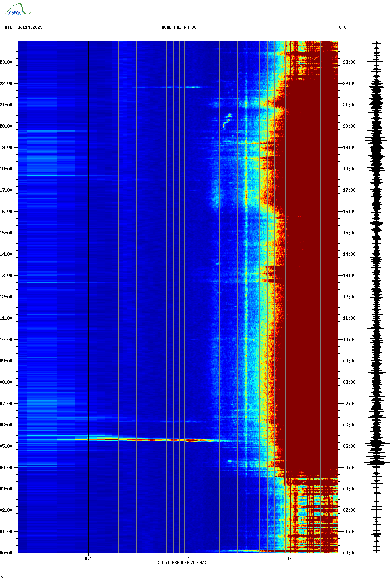Click the small cyan squiggle signal near 20:00
The height and width of the screenshot is (581, 392).
(227, 120)
